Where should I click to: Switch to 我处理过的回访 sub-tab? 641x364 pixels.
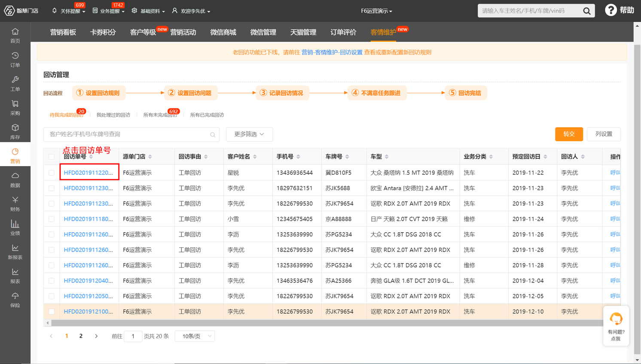(113, 115)
